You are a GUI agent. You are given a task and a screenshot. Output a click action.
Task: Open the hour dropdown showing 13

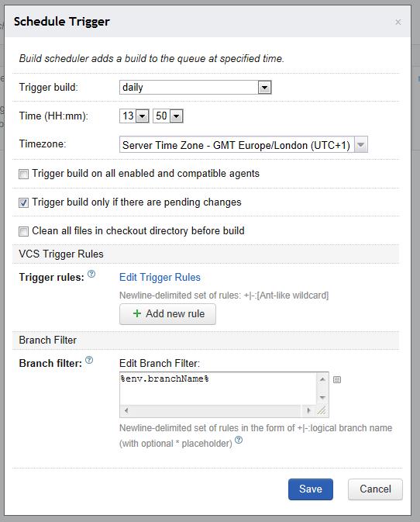click(x=134, y=116)
